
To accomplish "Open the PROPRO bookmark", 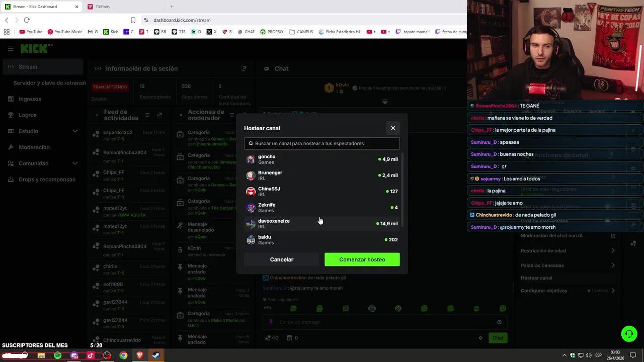I will point(272,32).
